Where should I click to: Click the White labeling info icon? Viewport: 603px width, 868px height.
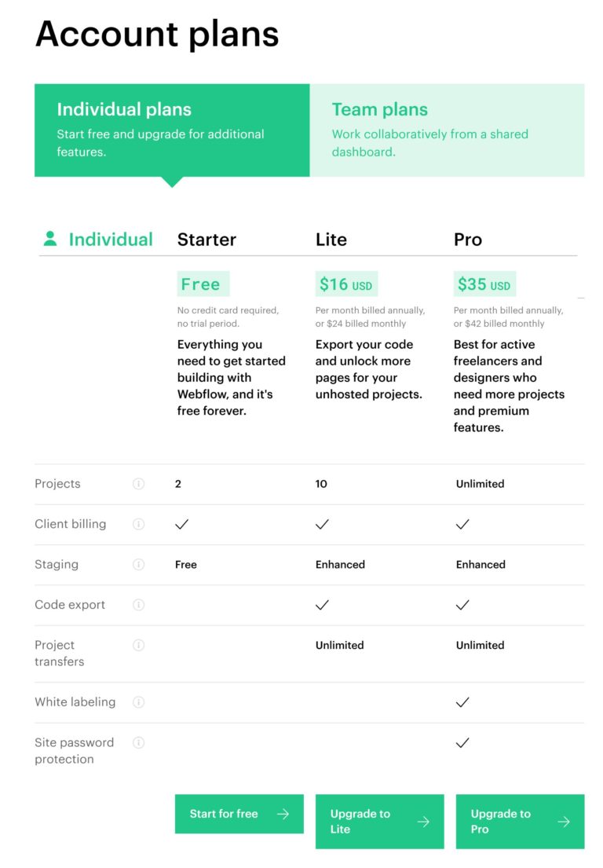point(139,701)
